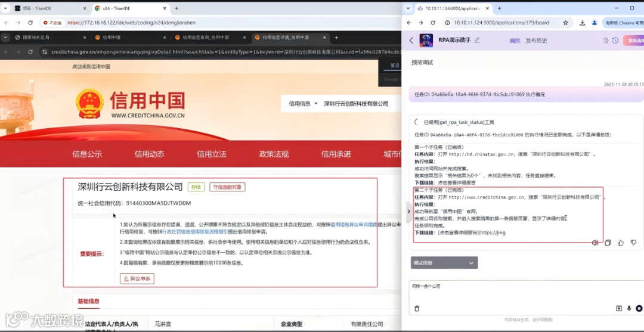Open tab list dropdown in inner dark browser
This screenshot has height=332, width=644.
[x=5, y=38]
